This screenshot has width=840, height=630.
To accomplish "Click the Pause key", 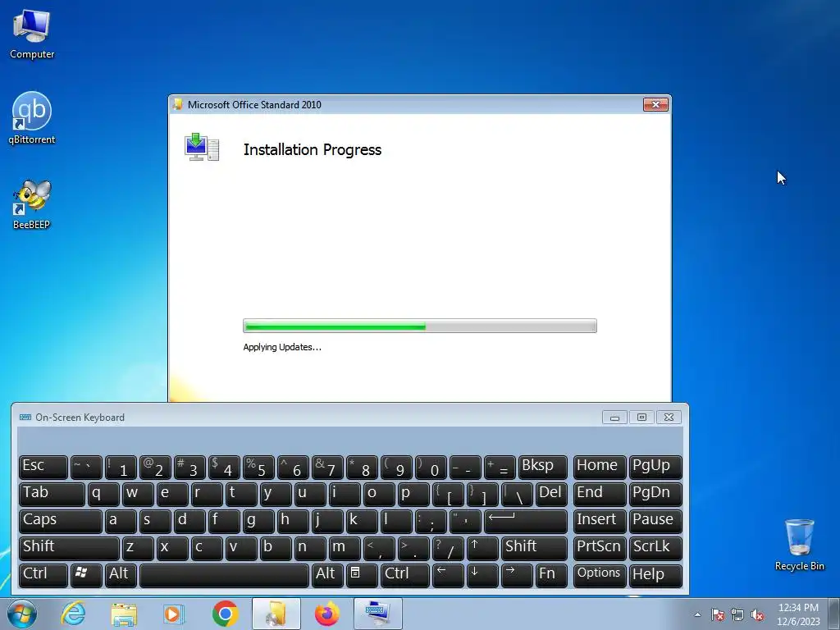I will pos(655,521).
